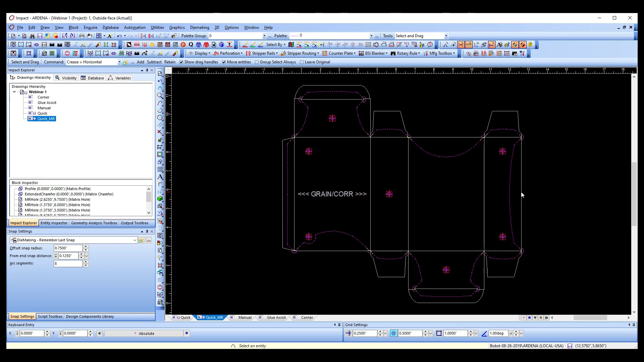Click the X coordinate input field
This screenshot has width=644, height=362.
coord(32,333)
